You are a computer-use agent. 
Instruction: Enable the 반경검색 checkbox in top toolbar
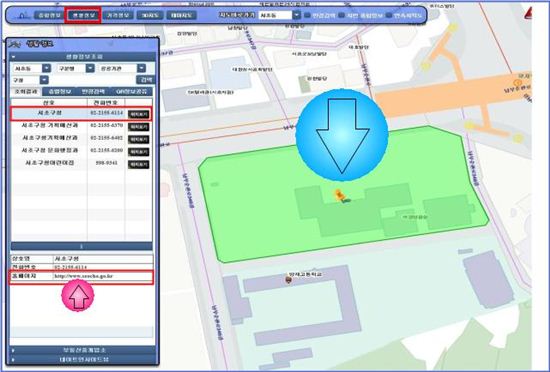307,15
